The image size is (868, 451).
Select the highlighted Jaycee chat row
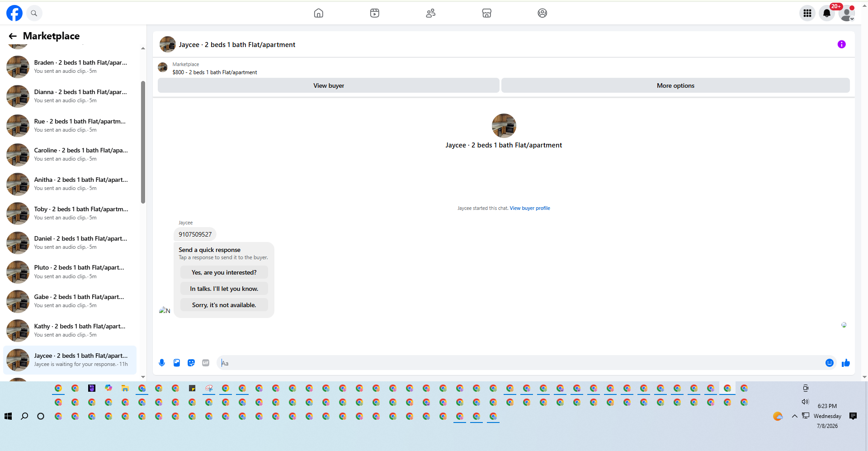pyautogui.click(x=70, y=360)
